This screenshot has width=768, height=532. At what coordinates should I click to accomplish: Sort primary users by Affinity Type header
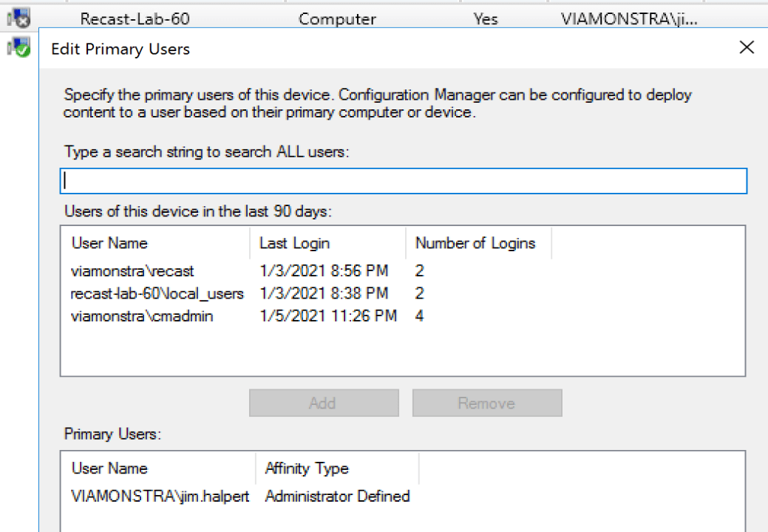306,468
